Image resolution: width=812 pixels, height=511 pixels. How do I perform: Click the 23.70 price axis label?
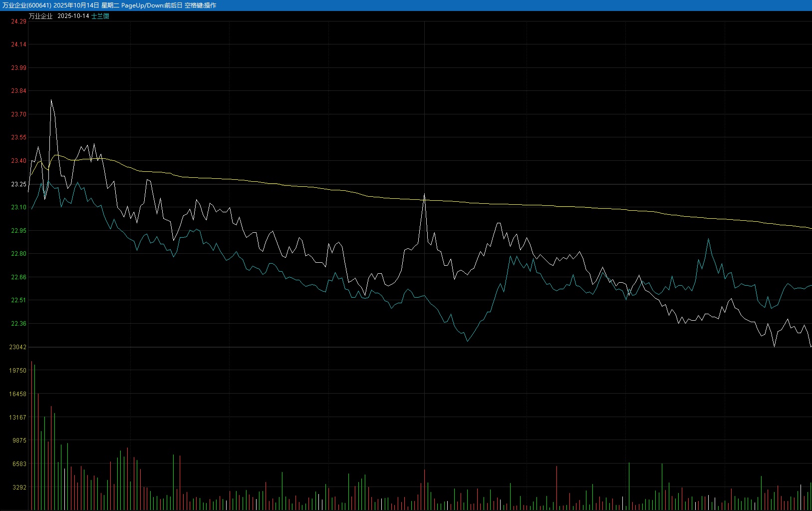click(19, 114)
